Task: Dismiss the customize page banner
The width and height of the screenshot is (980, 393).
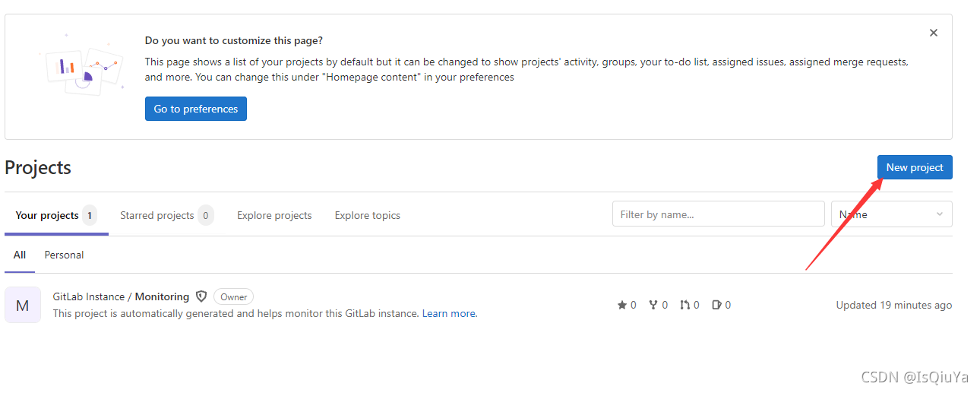Action: pos(934,33)
